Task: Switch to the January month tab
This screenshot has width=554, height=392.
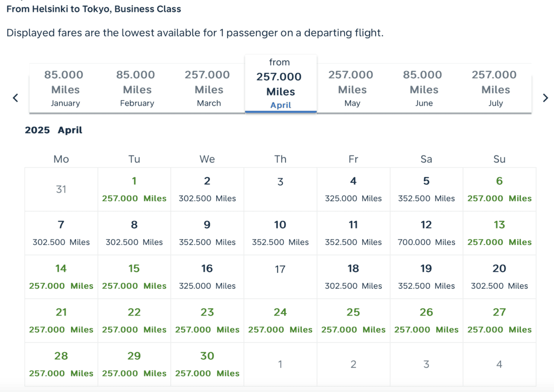Action: coord(65,89)
